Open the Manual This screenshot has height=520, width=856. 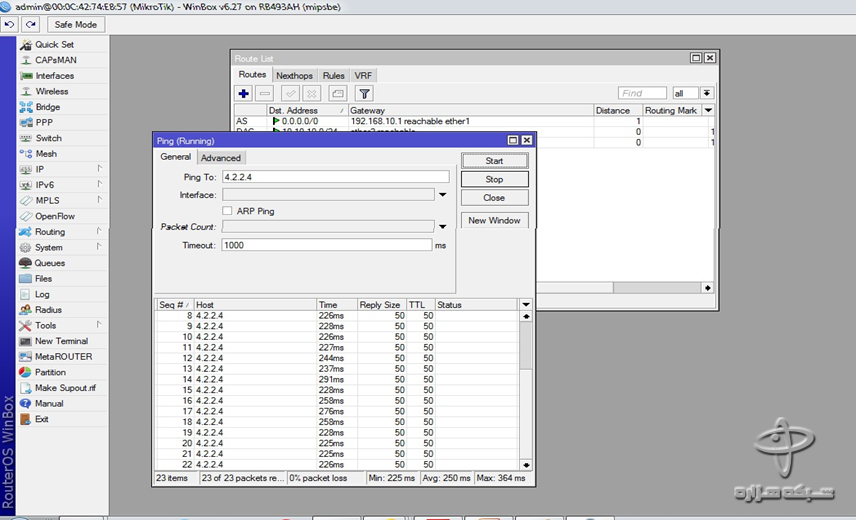click(x=49, y=404)
